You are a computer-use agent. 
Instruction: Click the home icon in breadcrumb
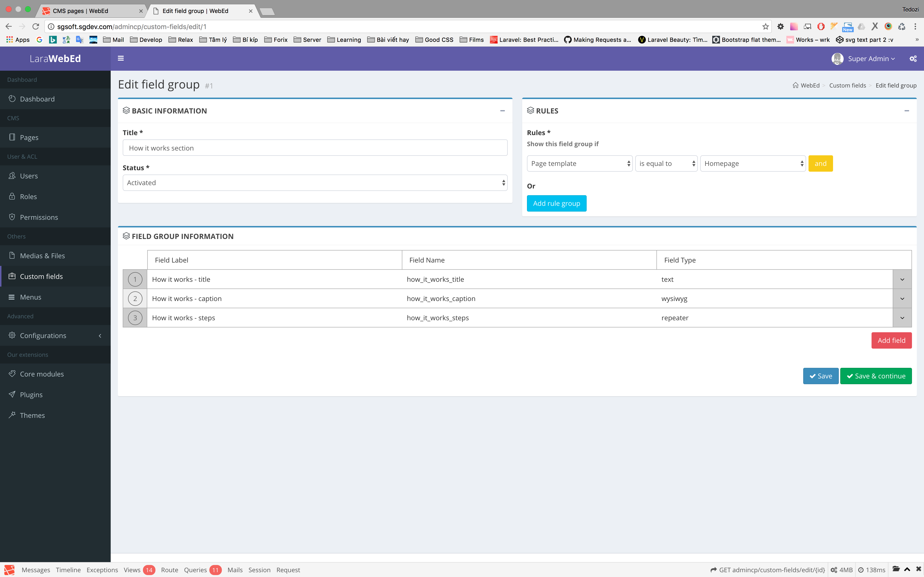[795, 86]
